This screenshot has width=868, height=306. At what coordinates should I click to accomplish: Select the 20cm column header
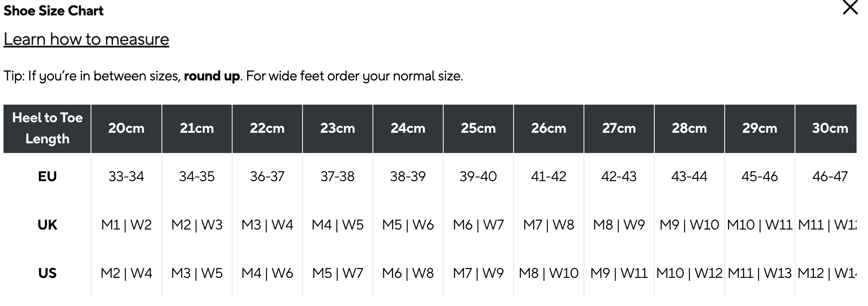coord(126,128)
